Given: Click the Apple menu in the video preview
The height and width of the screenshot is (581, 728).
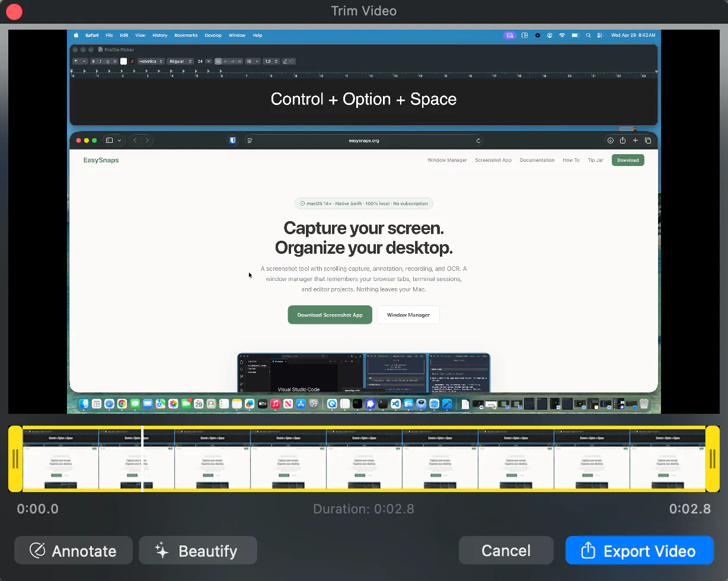Looking at the screenshot, I should click(x=76, y=36).
